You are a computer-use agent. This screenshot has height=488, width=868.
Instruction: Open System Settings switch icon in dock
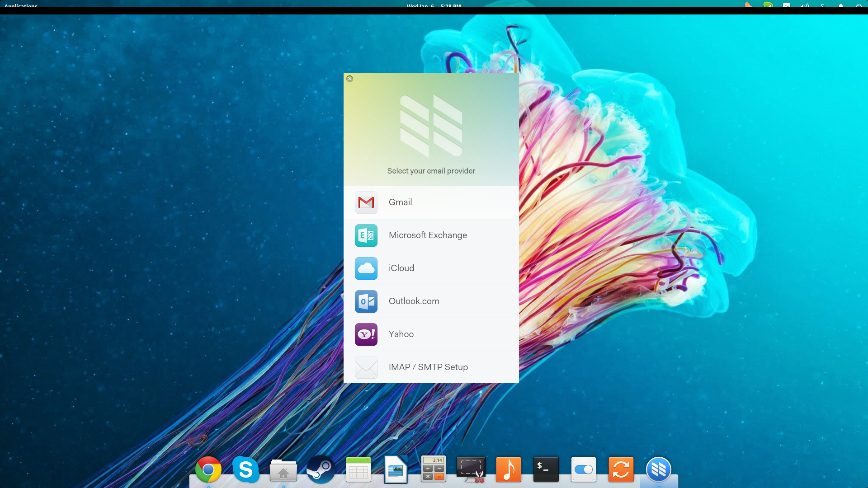pos(584,469)
